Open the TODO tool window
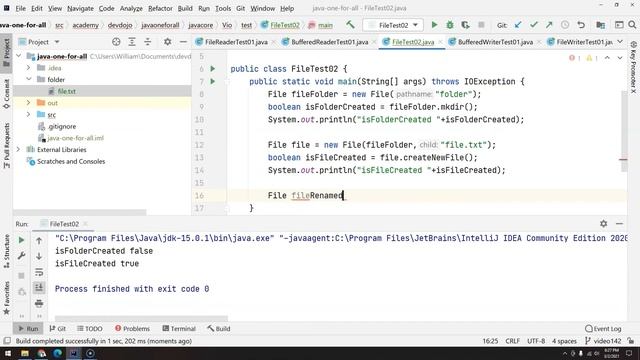Viewport: 640px width, 360px height. tap(90, 329)
